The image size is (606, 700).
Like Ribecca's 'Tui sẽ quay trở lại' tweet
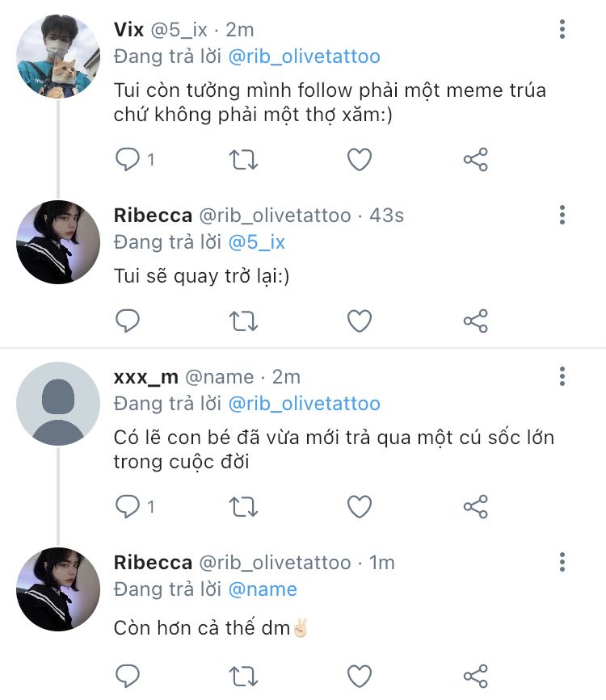tap(359, 321)
